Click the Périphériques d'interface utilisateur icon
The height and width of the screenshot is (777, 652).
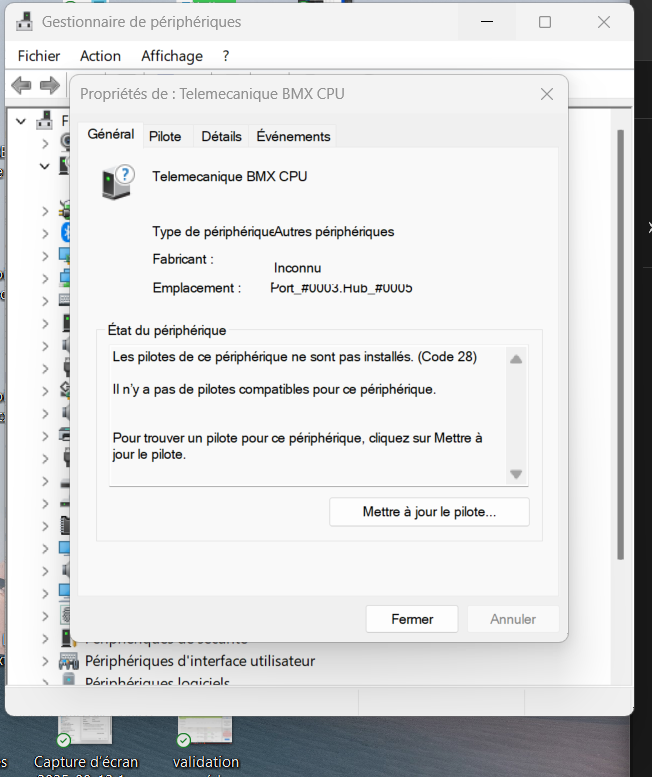tap(69, 661)
